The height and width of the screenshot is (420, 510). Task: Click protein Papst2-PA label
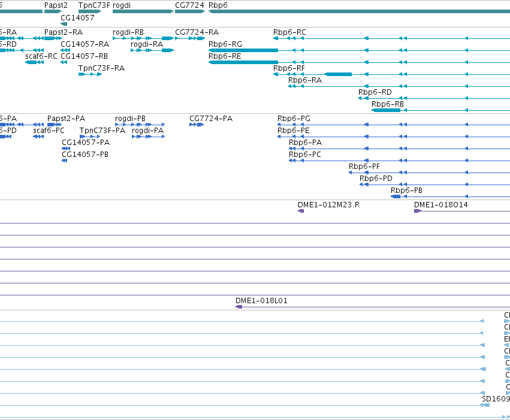[66, 119]
